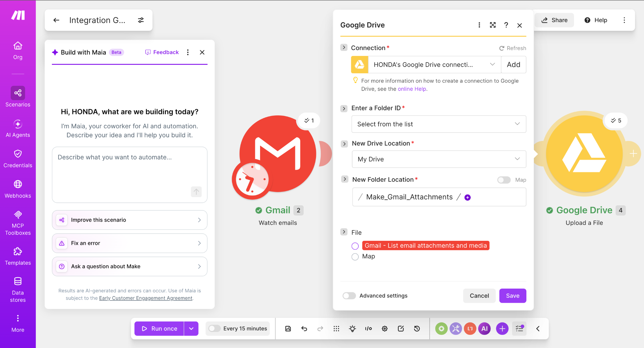Focus the Maia describe automation field

[x=130, y=175]
